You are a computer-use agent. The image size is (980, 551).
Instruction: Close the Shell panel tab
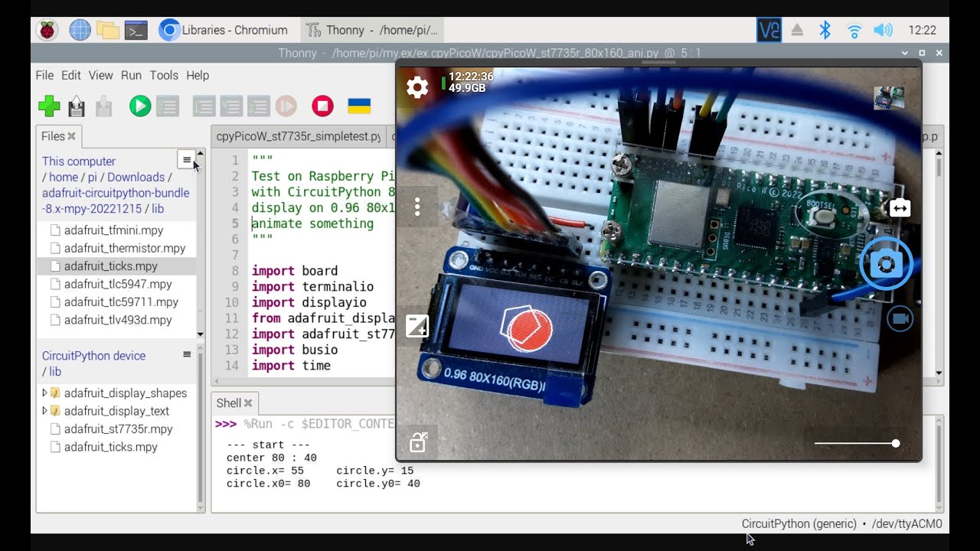pyautogui.click(x=249, y=403)
